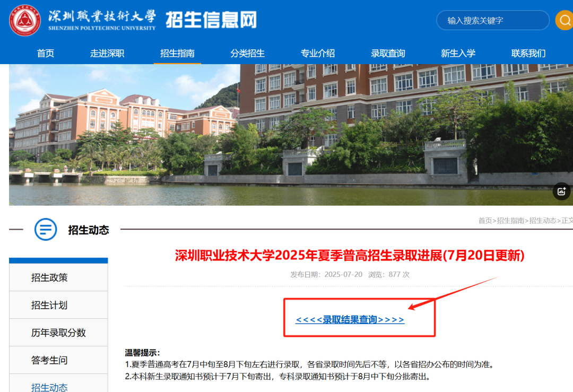
Task: Click 招生动态 in the breadcrumb trail
Action: [x=543, y=221]
